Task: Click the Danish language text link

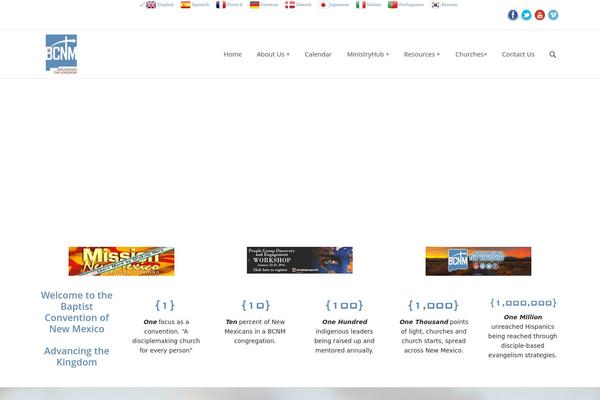Action: [304, 5]
